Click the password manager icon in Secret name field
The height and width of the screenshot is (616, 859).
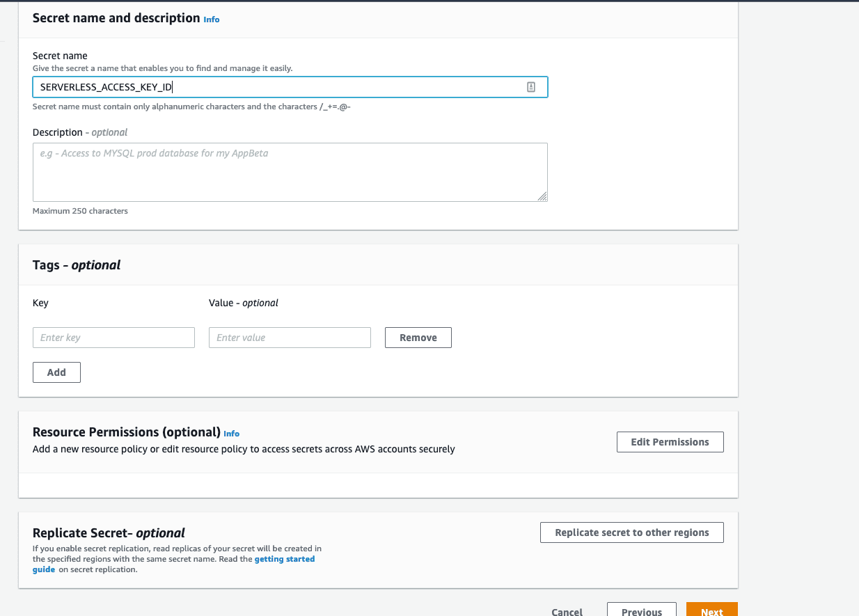point(530,87)
